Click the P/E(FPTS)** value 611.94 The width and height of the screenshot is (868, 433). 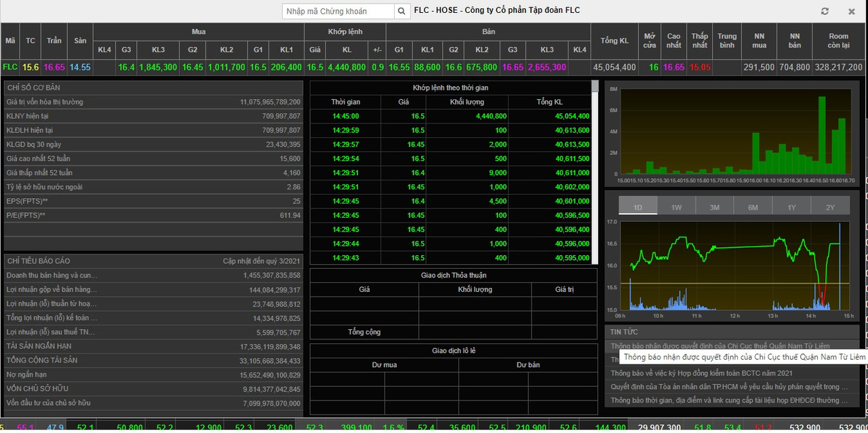[290, 215]
